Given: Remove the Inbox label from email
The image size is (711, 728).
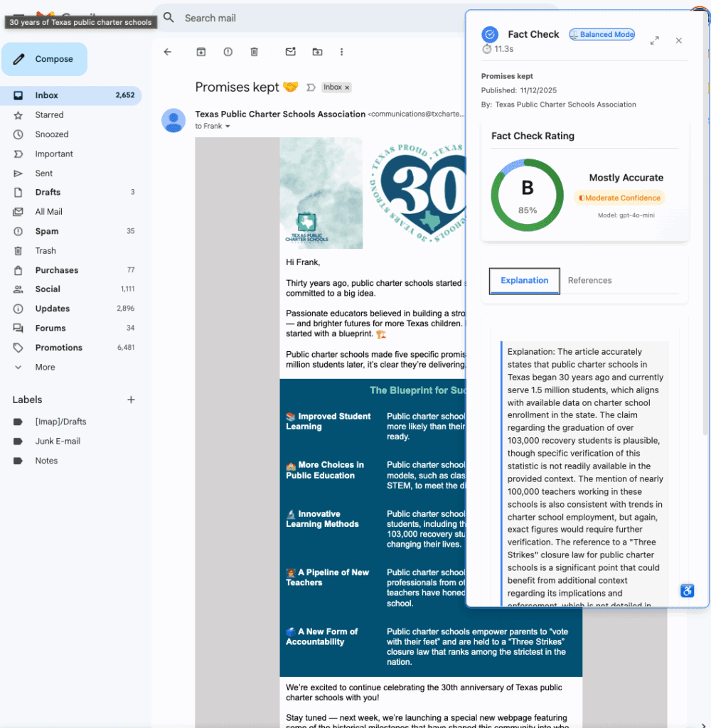Looking at the screenshot, I should click(x=348, y=87).
